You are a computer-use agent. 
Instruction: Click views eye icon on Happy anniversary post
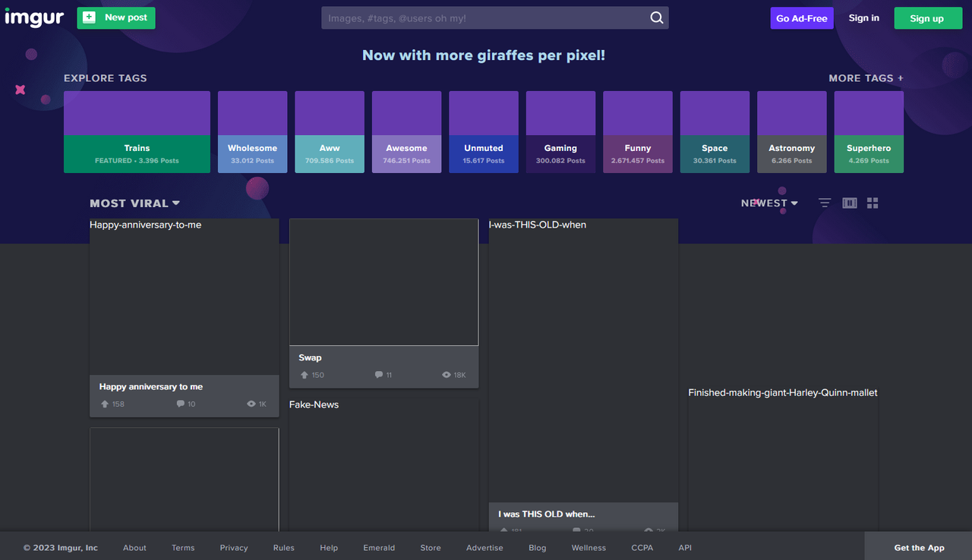pos(251,404)
